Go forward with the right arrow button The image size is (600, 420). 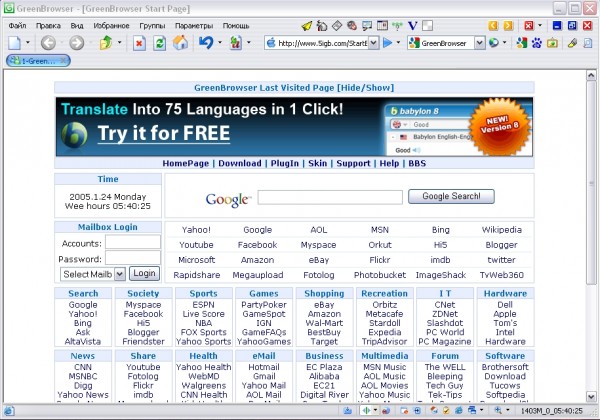click(77, 43)
